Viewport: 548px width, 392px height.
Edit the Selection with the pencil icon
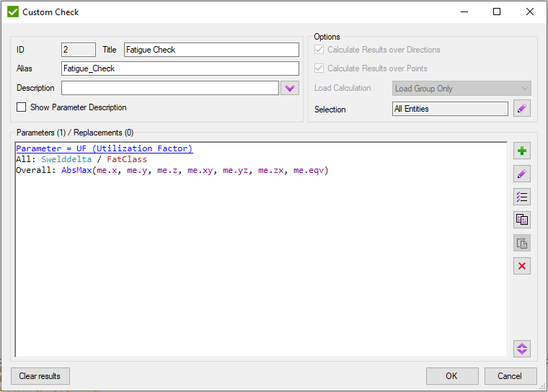coord(522,108)
